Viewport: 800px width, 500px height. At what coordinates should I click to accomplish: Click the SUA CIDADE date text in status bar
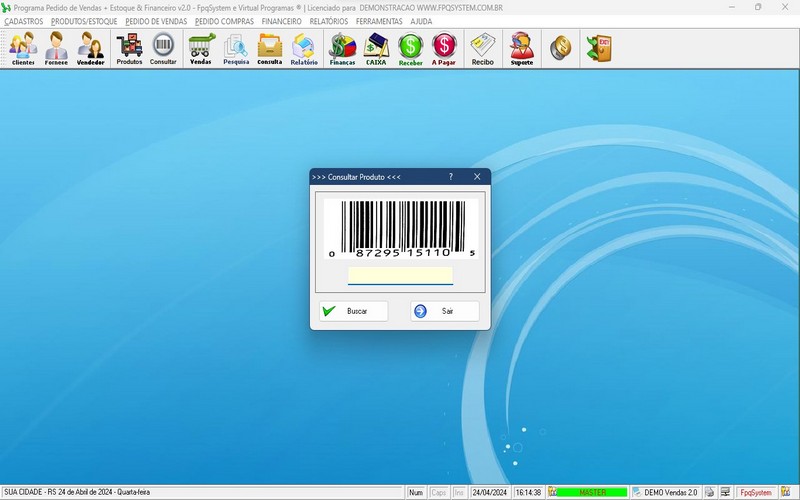tap(77, 492)
